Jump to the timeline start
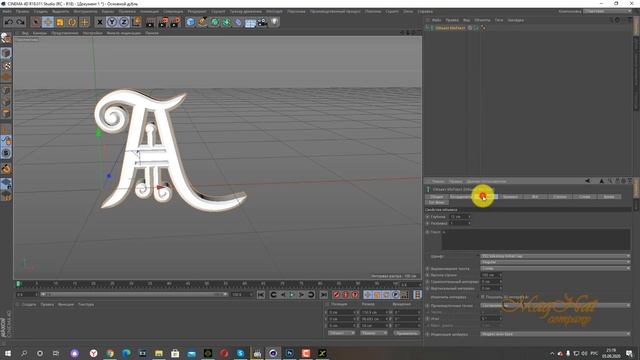The width and height of the screenshot is (640, 360). coord(261,295)
